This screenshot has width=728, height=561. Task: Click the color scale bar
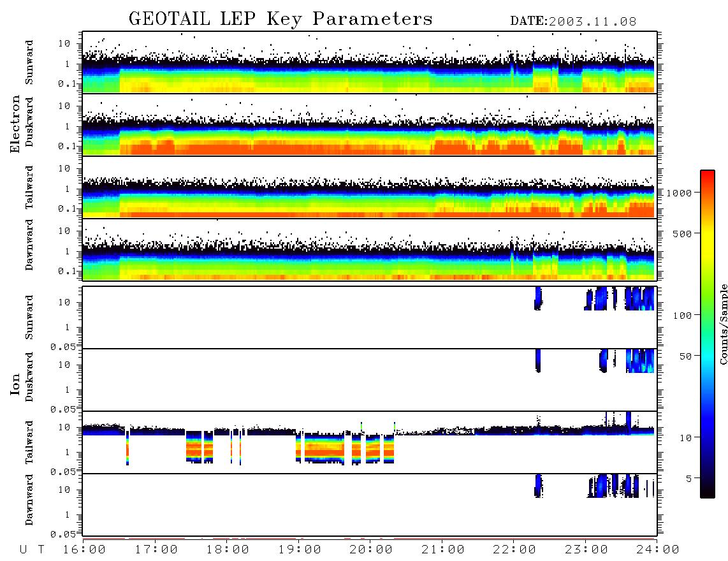707,334
